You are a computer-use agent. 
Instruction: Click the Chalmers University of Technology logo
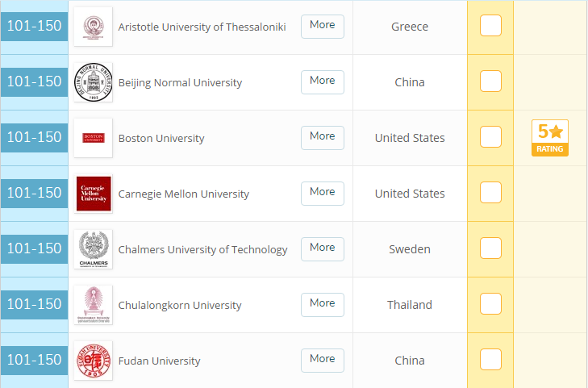point(93,249)
